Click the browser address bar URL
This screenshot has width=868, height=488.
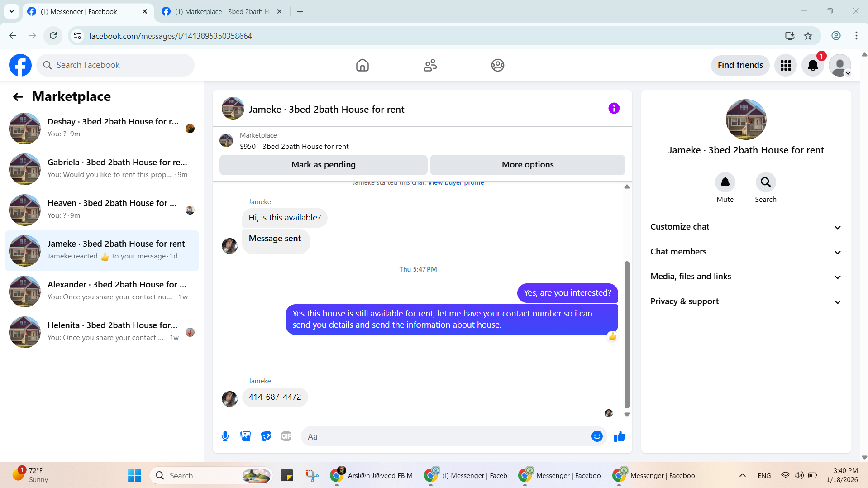pyautogui.click(x=170, y=36)
